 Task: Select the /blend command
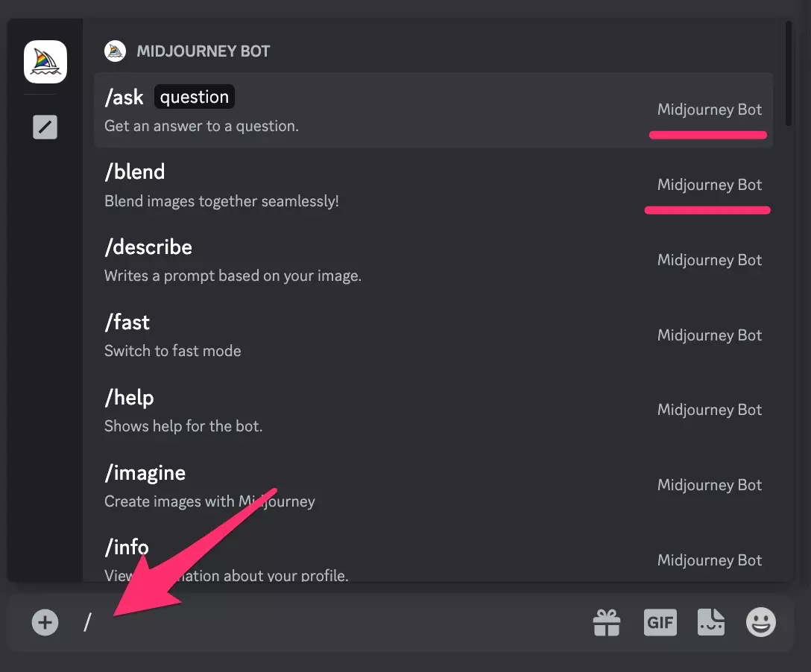(x=433, y=185)
